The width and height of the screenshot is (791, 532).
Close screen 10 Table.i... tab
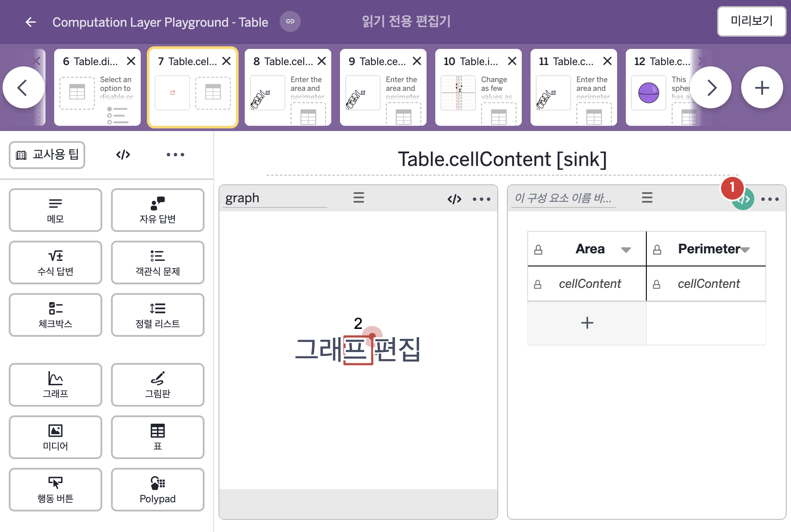512,61
